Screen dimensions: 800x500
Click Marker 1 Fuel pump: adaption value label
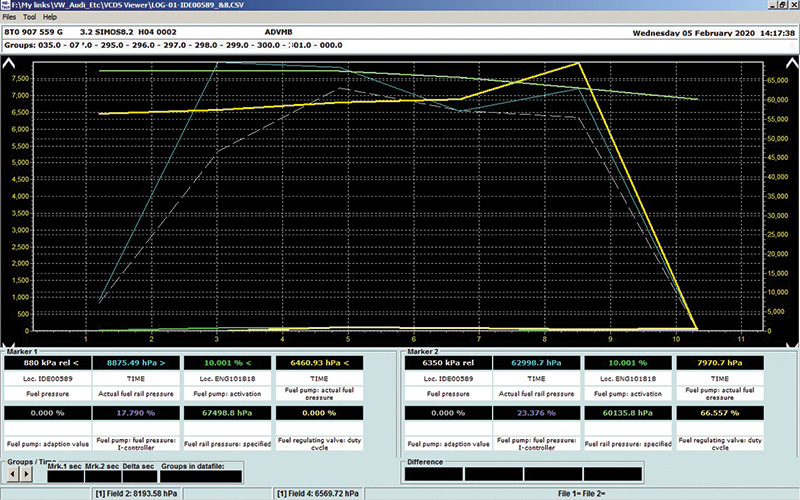(47, 444)
